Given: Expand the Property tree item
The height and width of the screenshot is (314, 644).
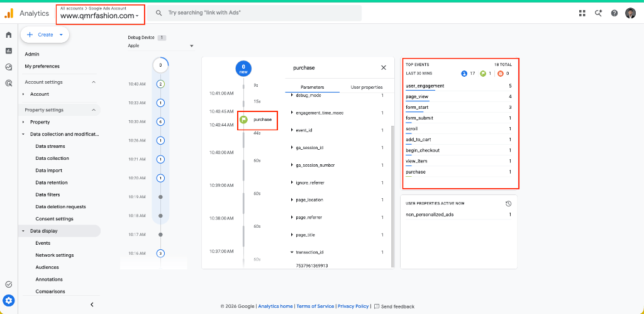Looking at the screenshot, I should tap(24, 123).
